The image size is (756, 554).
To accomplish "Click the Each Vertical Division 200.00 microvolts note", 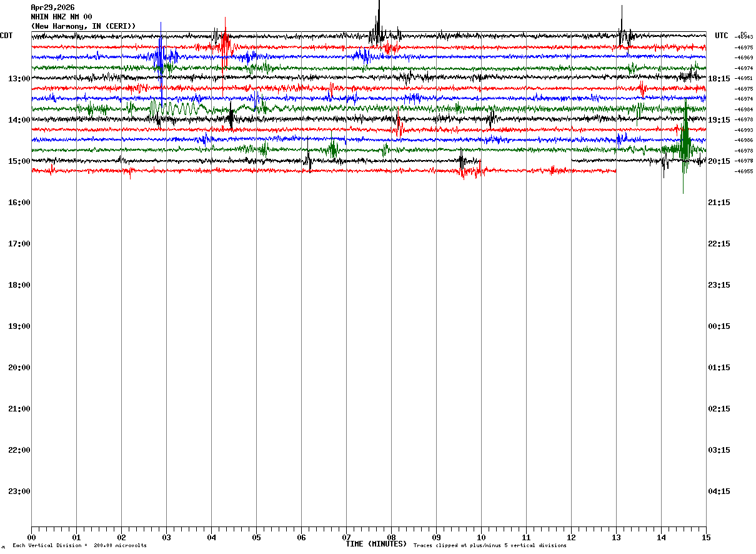I will click(79, 546).
